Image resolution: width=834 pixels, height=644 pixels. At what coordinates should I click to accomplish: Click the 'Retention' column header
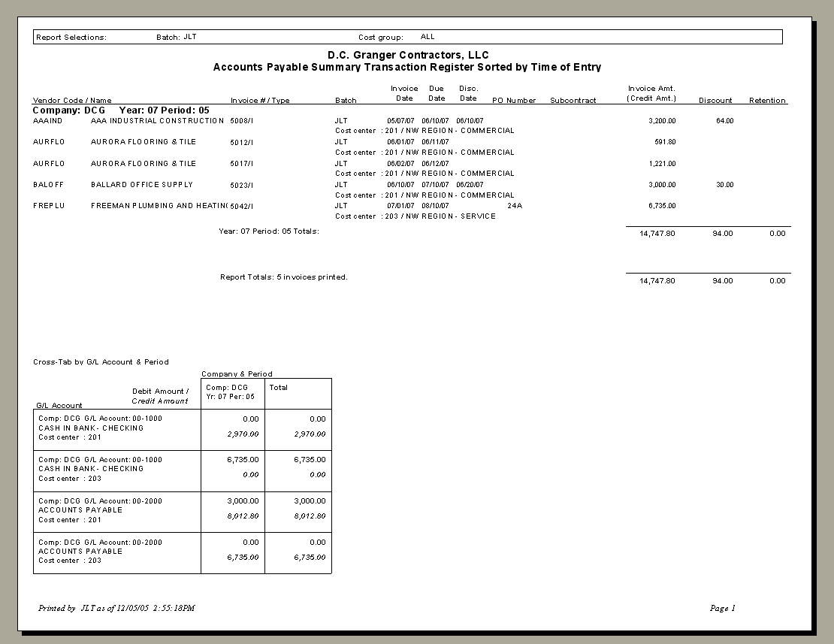click(x=767, y=100)
